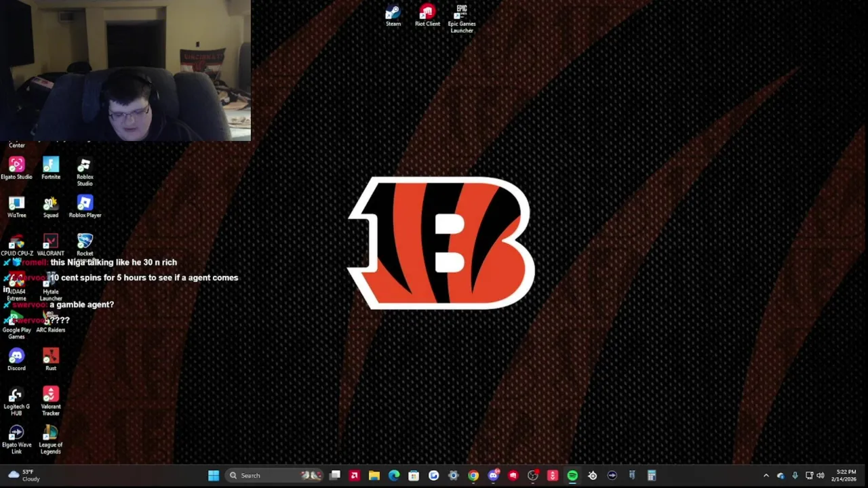The image size is (868, 488).
Task: Open the 5:22 PM clock and date
Action: click(846, 476)
